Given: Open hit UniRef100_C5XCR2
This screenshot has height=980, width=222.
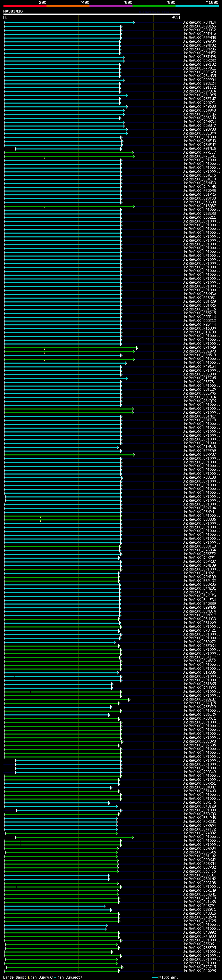Looking at the screenshot, I should [199, 60].
